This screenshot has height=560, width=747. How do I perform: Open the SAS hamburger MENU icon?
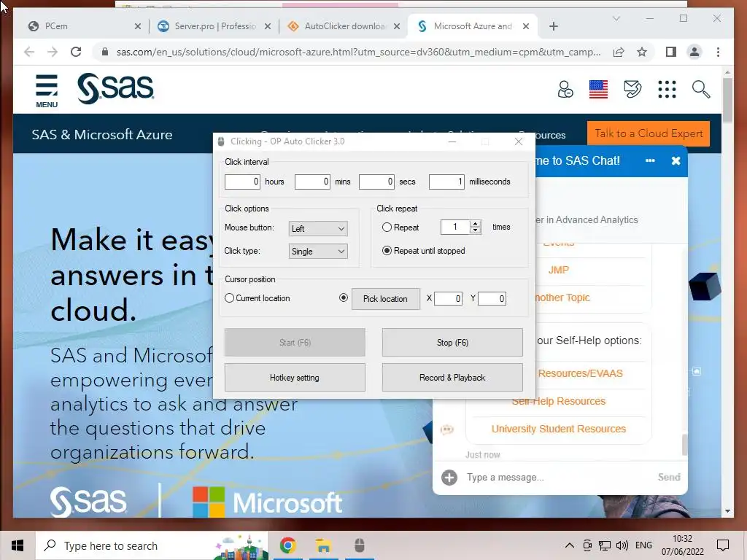47,90
